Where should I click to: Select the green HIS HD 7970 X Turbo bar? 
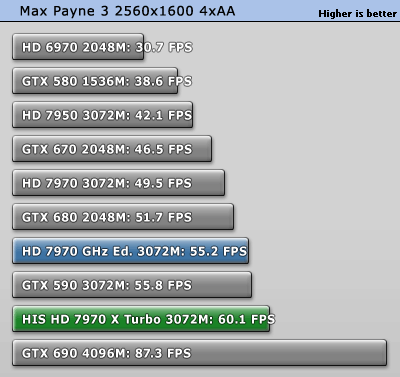click(x=141, y=319)
